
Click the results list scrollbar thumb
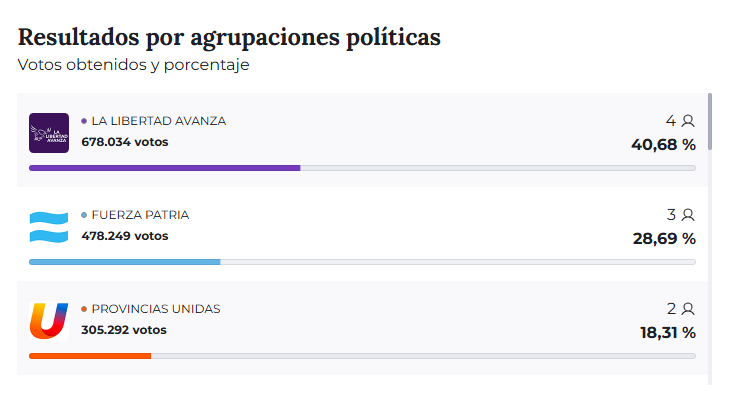click(x=710, y=122)
